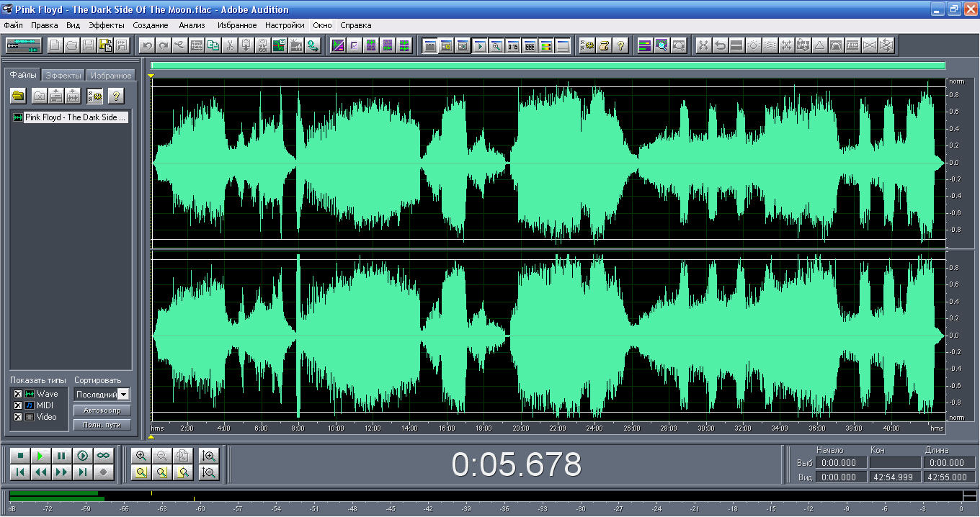The height and width of the screenshot is (517, 980).
Task: Click the view end field showing 42:54.999
Action: click(897, 477)
